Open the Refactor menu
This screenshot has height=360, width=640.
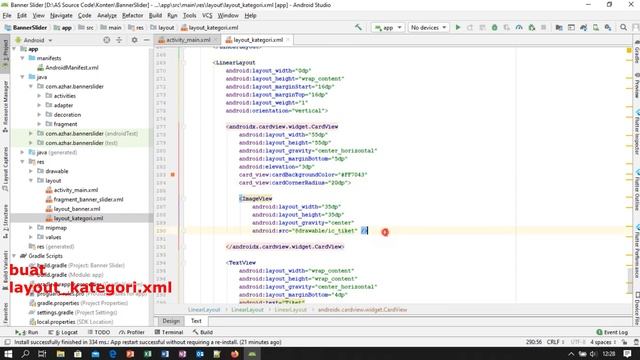coord(132,16)
